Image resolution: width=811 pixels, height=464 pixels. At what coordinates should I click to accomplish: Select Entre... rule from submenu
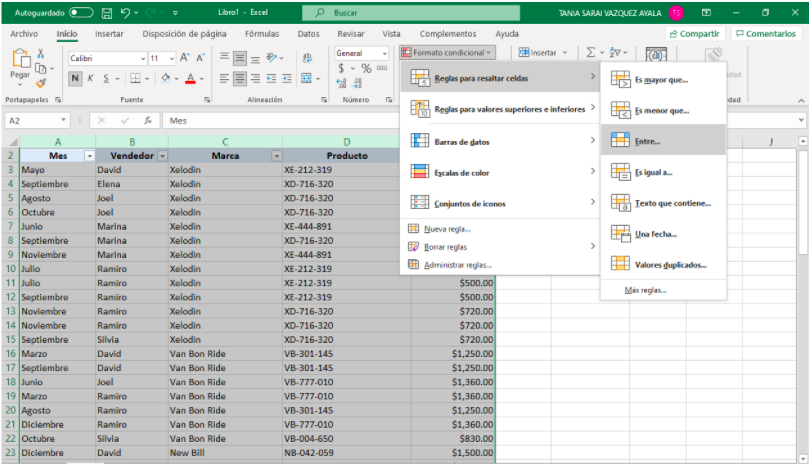(664, 141)
